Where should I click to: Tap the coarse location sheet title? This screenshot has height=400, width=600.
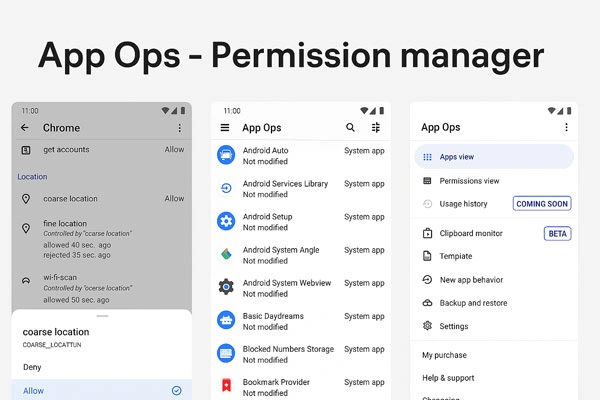pos(56,332)
